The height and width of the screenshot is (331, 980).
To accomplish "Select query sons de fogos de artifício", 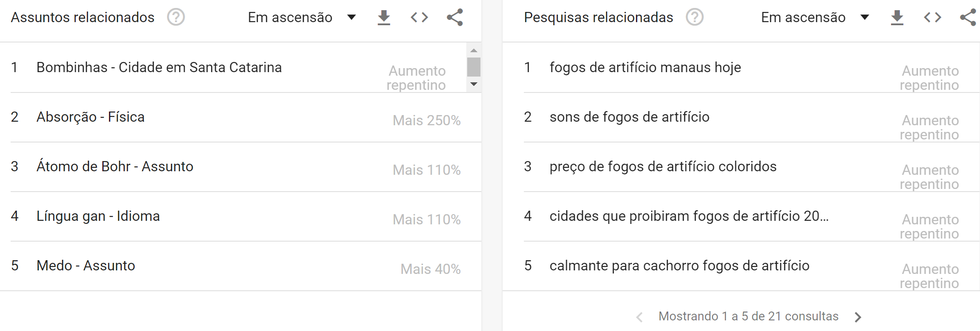I will [629, 117].
